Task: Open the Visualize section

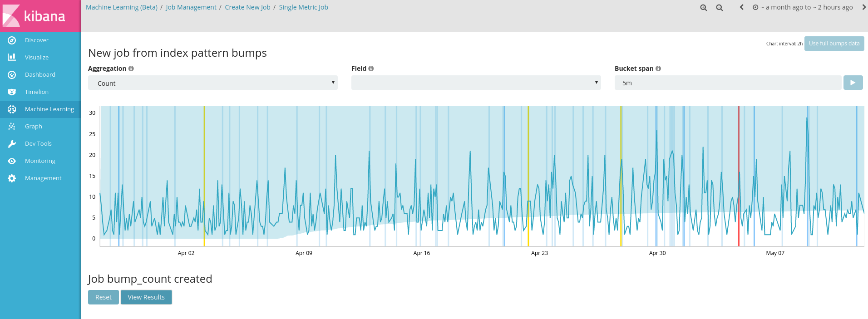Action: tap(36, 58)
